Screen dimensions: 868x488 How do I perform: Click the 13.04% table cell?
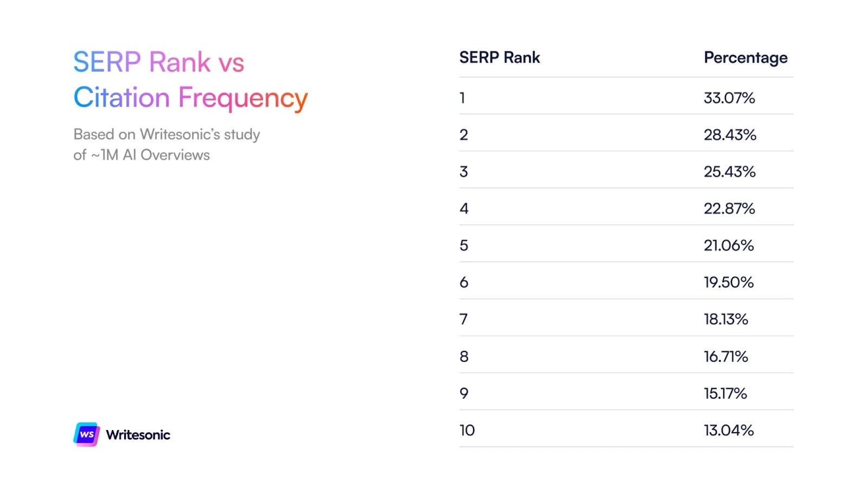pos(729,431)
